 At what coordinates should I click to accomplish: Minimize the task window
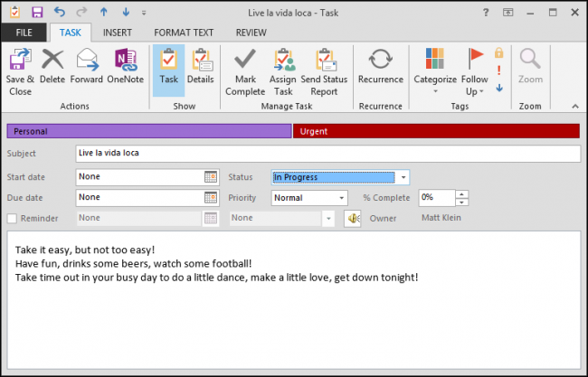point(530,13)
